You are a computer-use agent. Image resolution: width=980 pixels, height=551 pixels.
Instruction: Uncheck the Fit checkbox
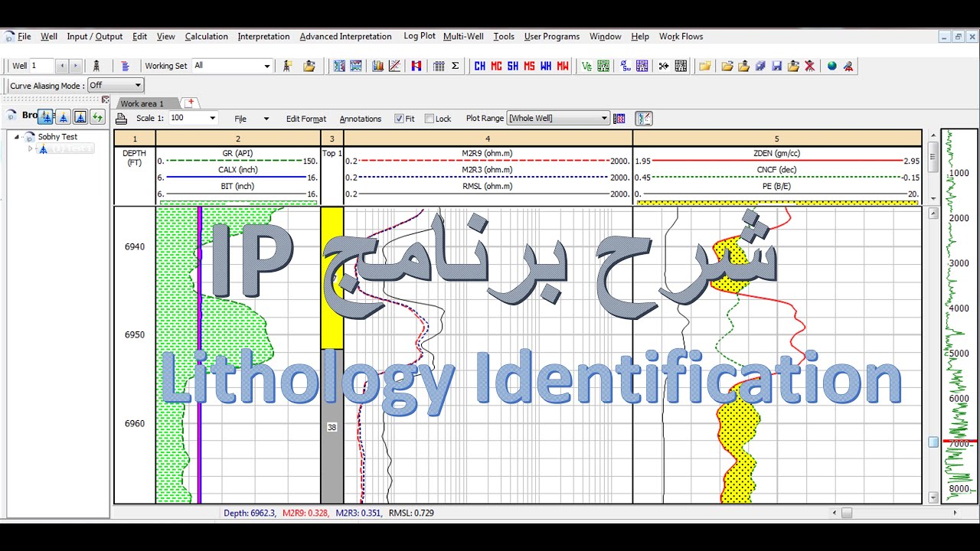coord(399,119)
